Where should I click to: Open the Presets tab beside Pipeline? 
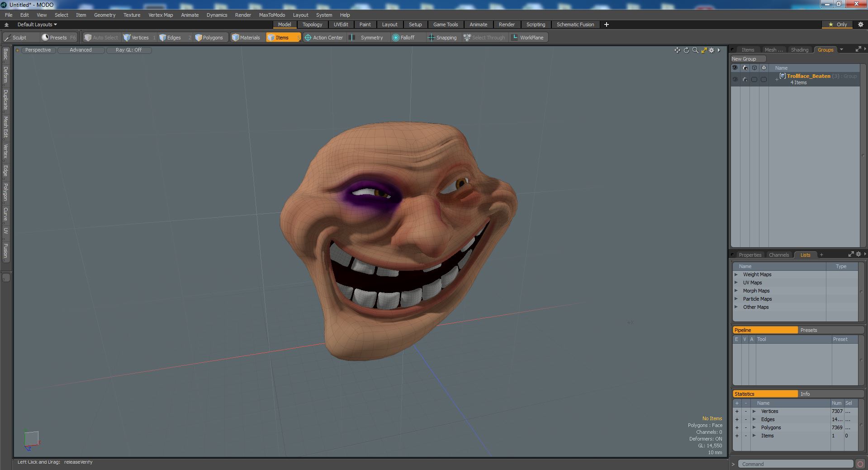[831, 330]
